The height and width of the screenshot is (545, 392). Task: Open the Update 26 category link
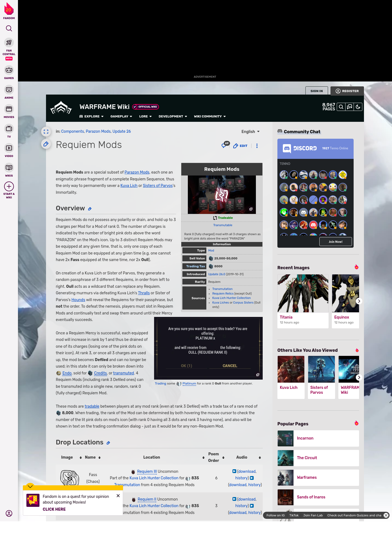[x=122, y=131]
